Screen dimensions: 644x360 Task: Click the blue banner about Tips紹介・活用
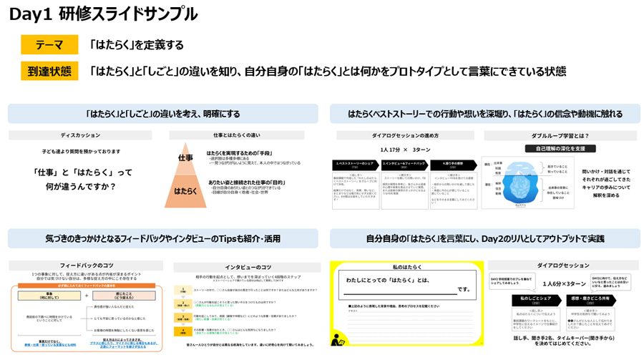tap(163, 238)
